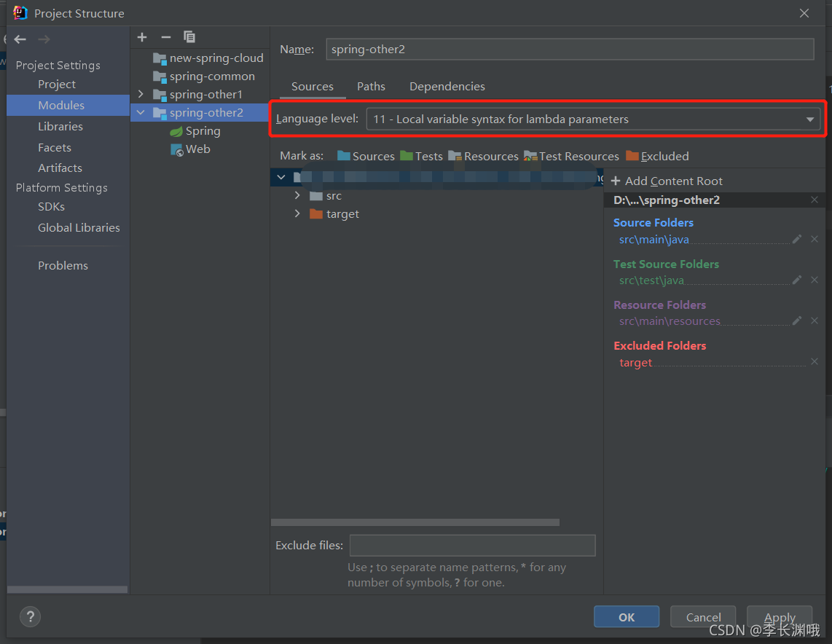832x644 pixels.
Task: Click excluded target folder link
Action: click(x=635, y=363)
